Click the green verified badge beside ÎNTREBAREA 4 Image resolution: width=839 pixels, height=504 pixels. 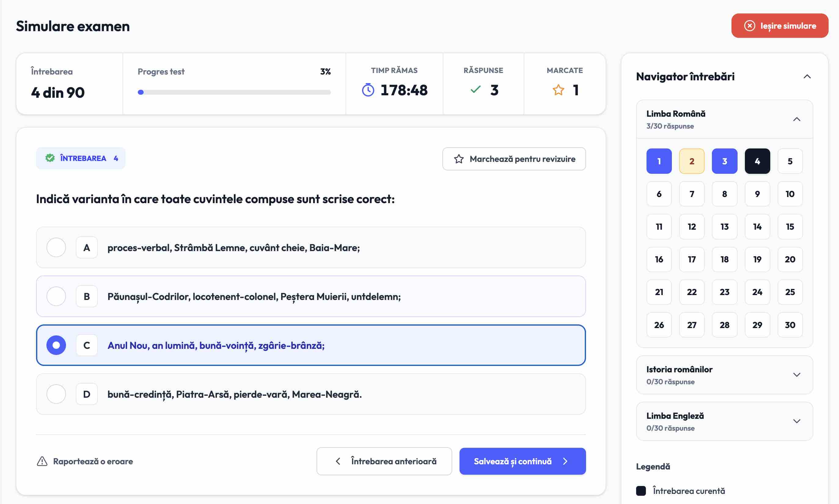click(50, 158)
